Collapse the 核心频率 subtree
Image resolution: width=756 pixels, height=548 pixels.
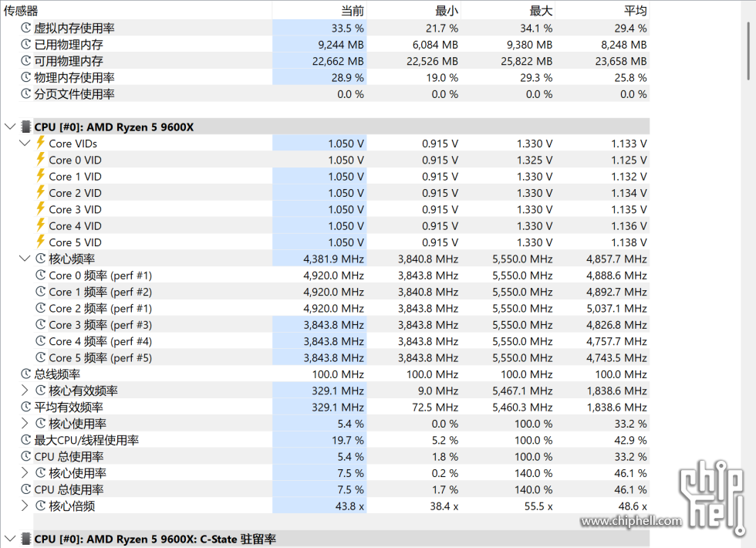[x=25, y=259]
